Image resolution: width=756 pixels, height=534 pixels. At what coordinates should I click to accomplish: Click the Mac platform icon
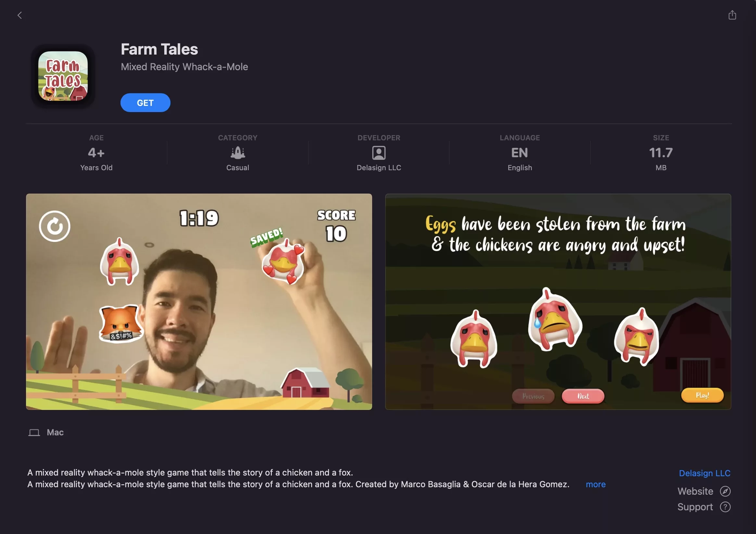[x=35, y=432]
